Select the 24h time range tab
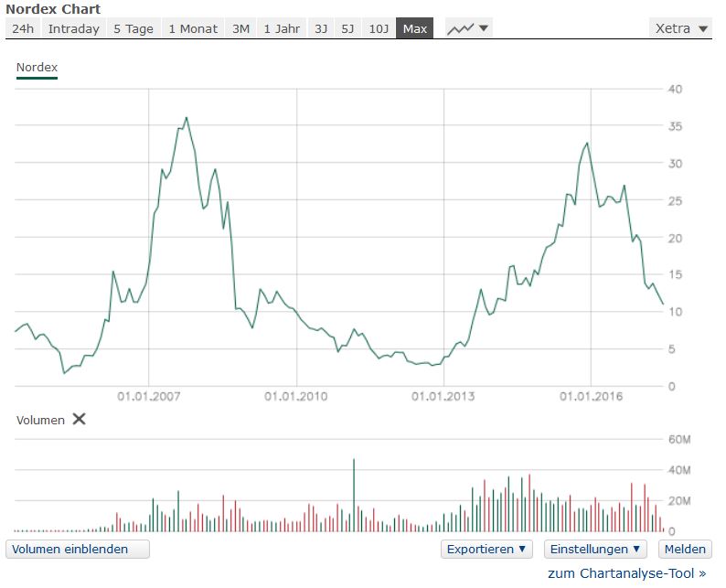The height and width of the screenshot is (588, 726). click(x=23, y=28)
